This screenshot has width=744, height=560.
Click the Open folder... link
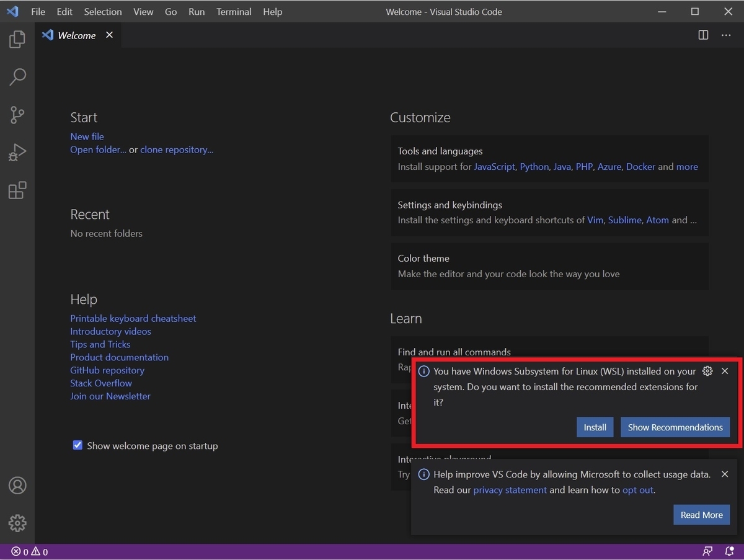pos(98,149)
